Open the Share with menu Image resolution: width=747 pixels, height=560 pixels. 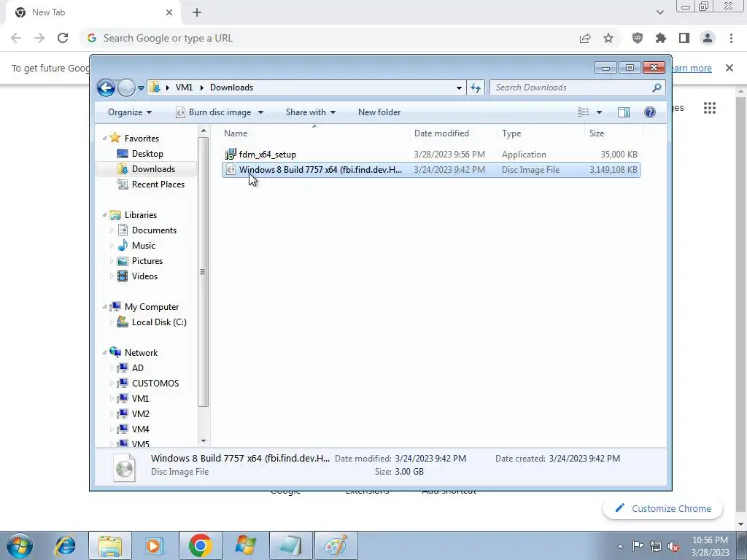(x=311, y=112)
